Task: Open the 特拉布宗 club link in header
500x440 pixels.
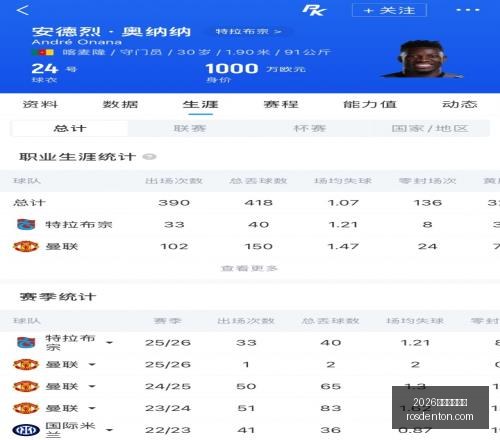Action: 248,31
